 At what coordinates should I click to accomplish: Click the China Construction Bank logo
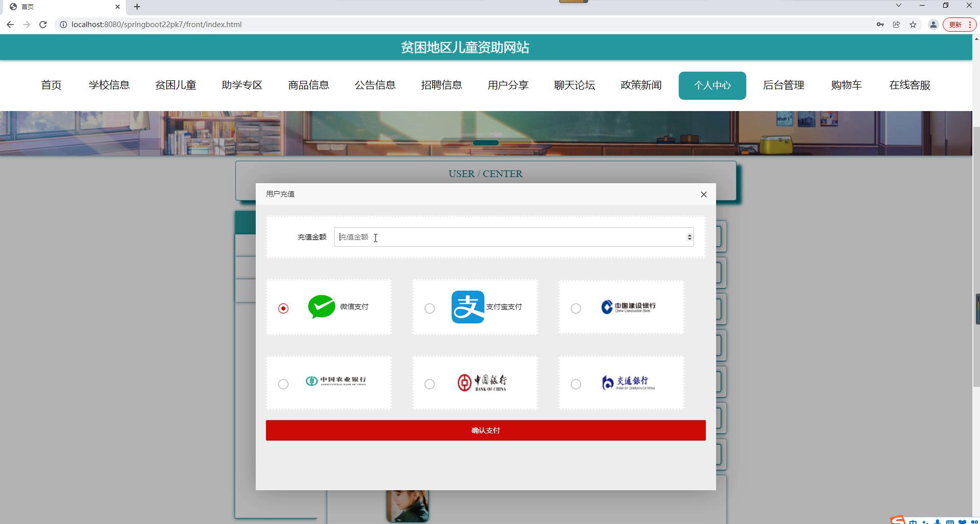click(x=628, y=307)
